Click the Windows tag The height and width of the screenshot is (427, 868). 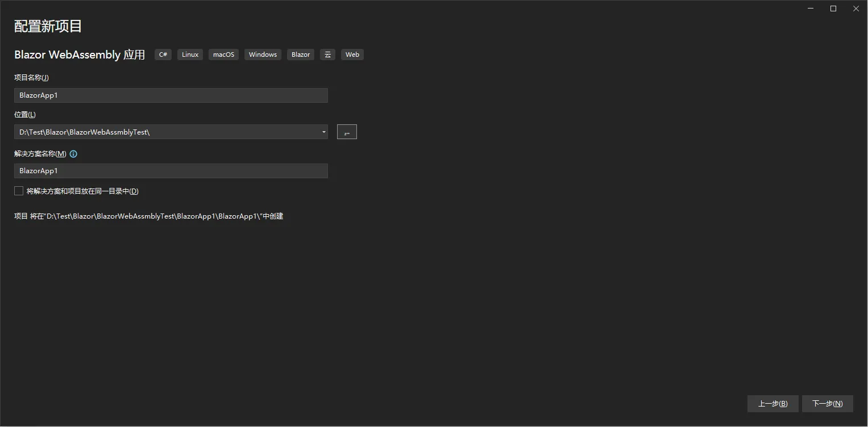tap(263, 55)
